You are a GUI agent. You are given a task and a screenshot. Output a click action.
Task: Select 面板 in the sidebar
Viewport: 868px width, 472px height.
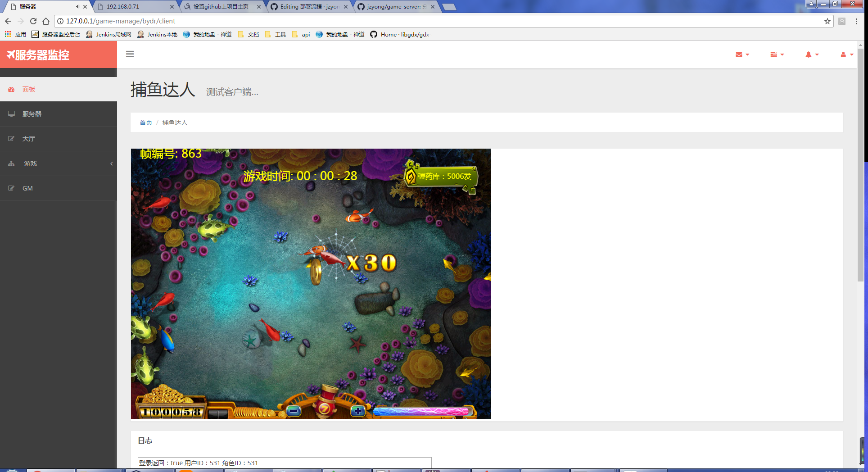[x=59, y=89]
